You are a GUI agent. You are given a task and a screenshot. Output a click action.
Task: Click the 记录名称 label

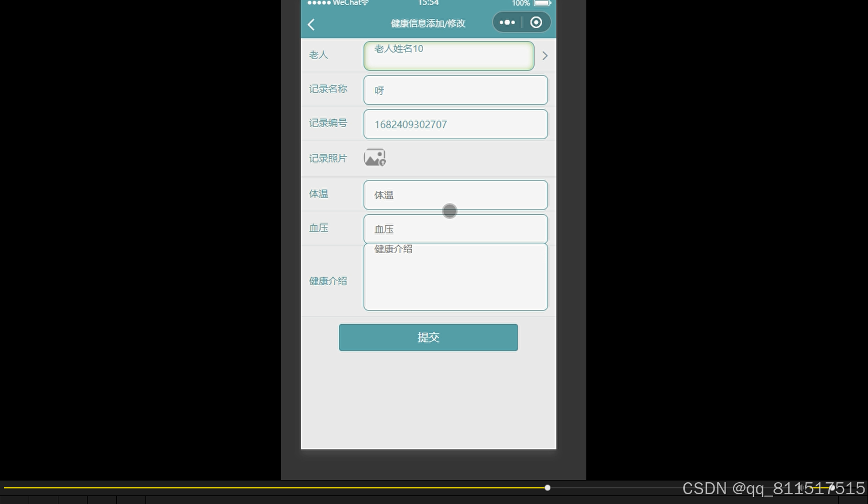(x=328, y=89)
